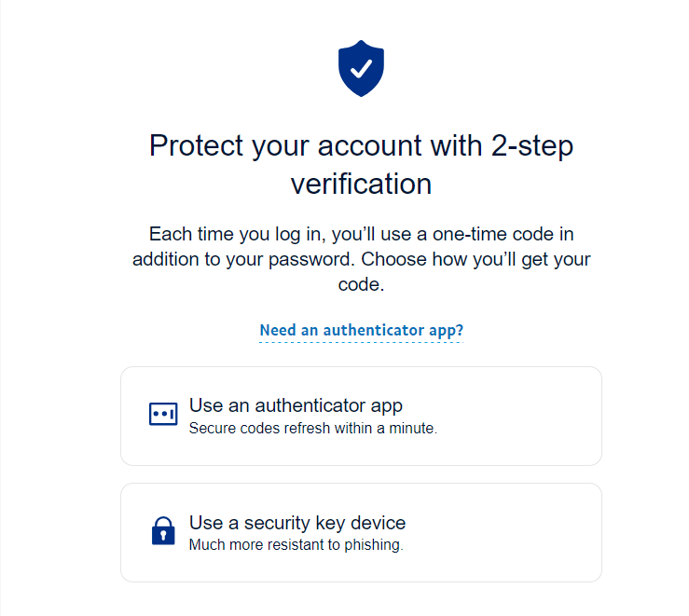Click the blue shield checkmark icon
689x616 pixels.
361,68
